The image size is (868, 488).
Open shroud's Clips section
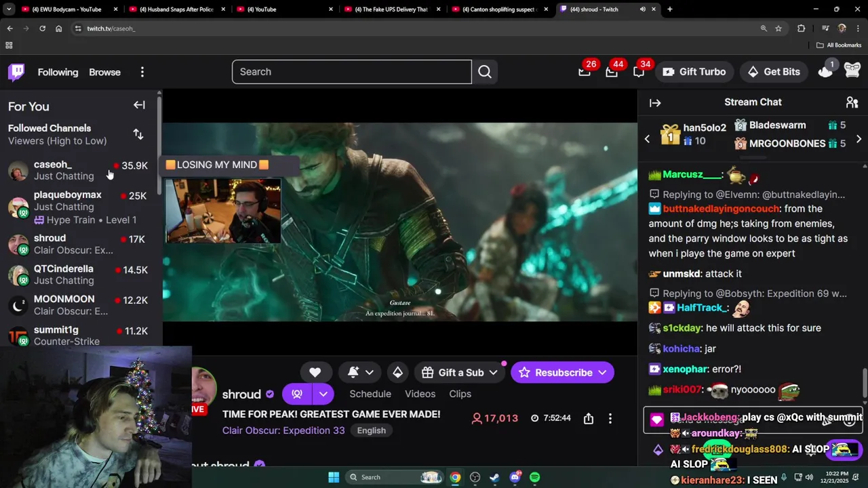pos(460,394)
